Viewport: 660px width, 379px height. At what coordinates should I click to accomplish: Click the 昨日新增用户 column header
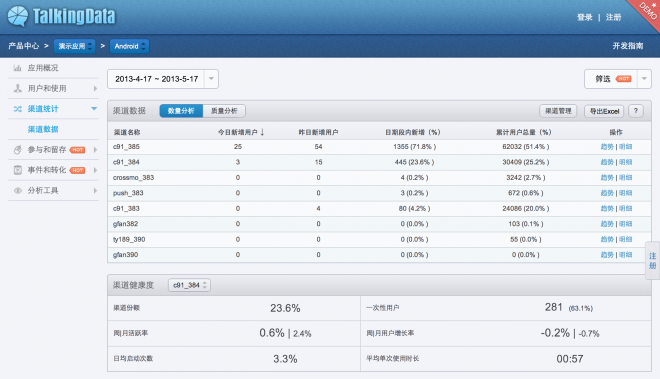(318, 132)
